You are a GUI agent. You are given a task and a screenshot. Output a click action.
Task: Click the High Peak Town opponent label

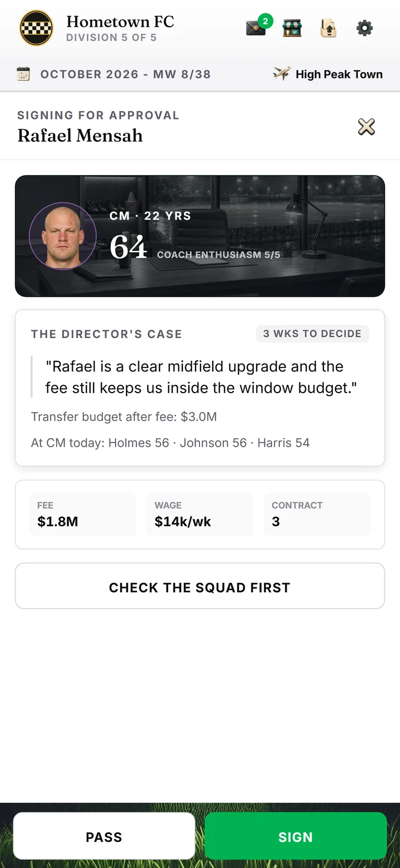point(339,75)
